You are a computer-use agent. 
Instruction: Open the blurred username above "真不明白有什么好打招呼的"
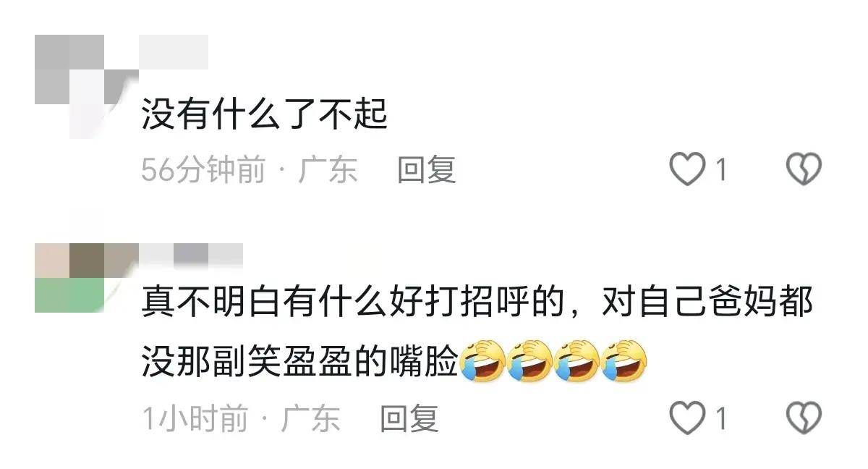(x=191, y=255)
